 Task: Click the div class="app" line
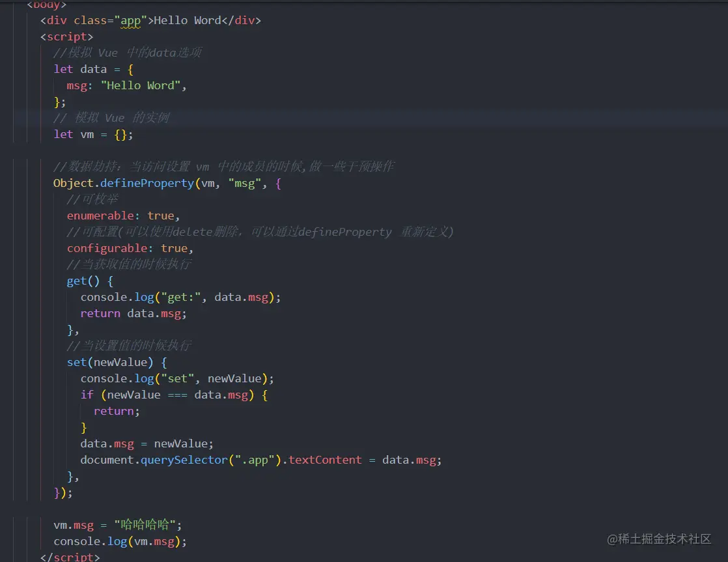150,21
